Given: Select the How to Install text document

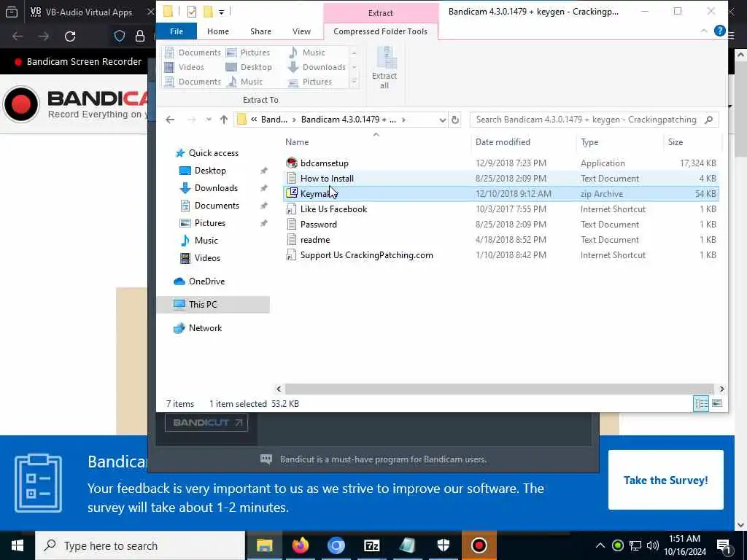Looking at the screenshot, I should pos(327,179).
